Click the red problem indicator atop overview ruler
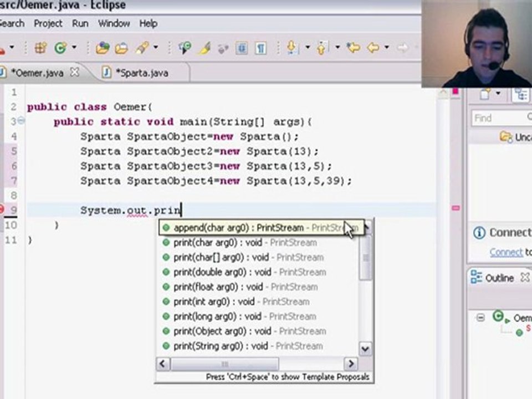 pyautogui.click(x=456, y=91)
